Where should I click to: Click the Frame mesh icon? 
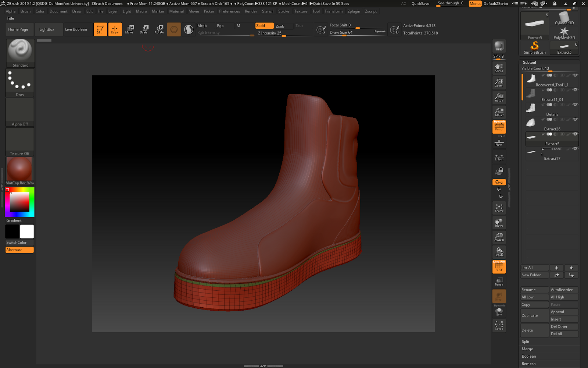499,208
